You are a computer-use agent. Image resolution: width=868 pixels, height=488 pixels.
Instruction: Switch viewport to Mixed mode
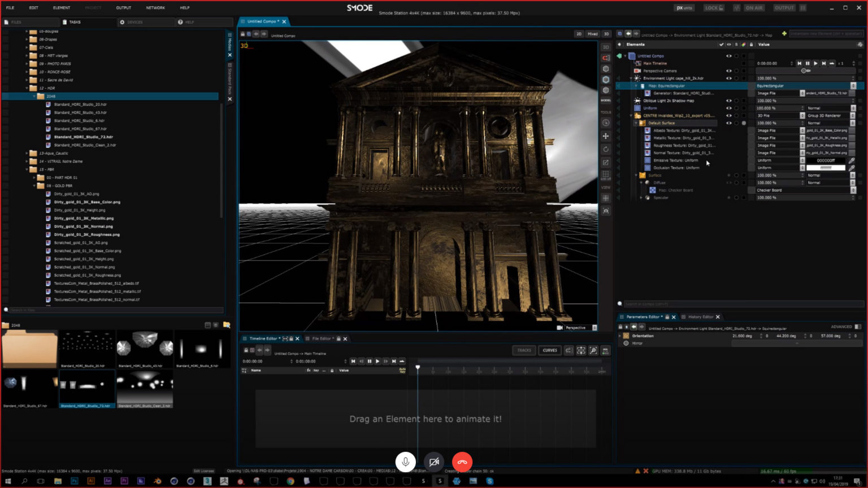[x=593, y=34]
